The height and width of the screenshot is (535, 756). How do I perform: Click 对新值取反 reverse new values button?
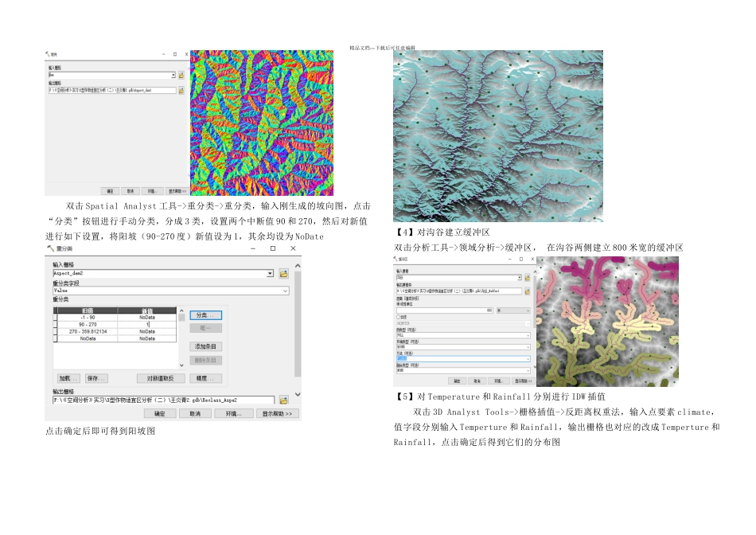click(161, 378)
